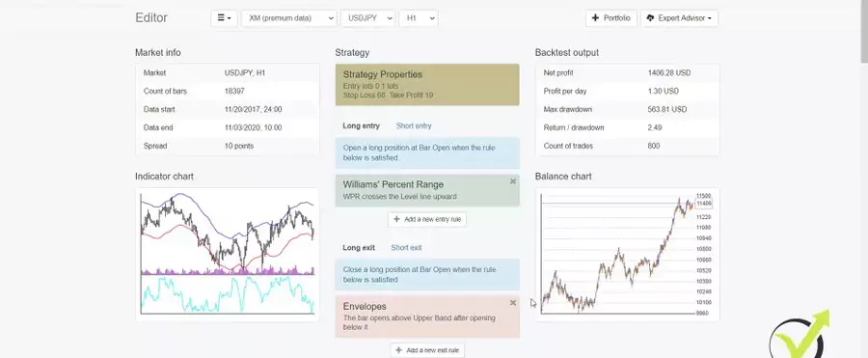Click the Backtest output heading
The image size is (868, 358).
(567, 53)
